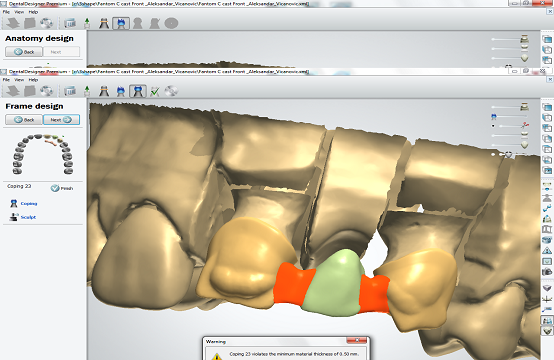The height and width of the screenshot is (360, 554).
Task: Toggle scissors cut visibility icon in slider panel
Action: [x=525, y=125]
